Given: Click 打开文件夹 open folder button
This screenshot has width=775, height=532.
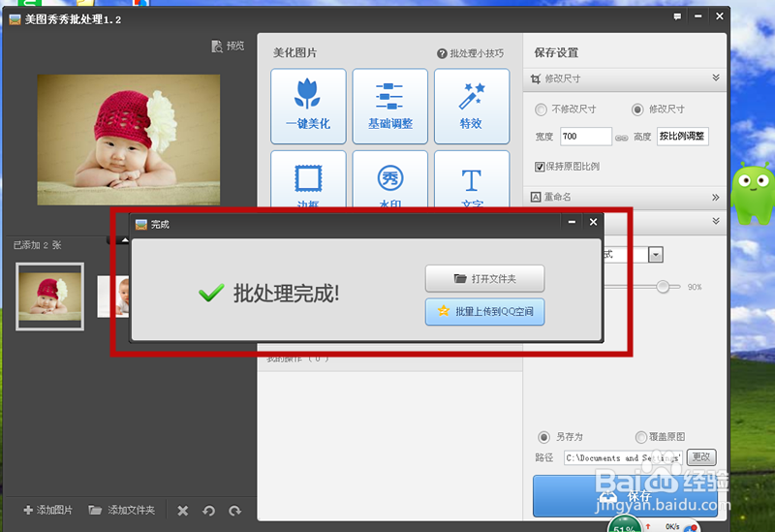Looking at the screenshot, I should (485, 279).
